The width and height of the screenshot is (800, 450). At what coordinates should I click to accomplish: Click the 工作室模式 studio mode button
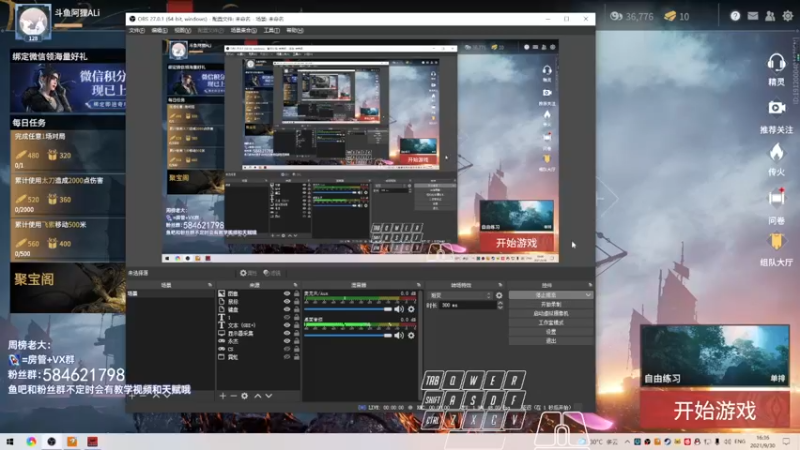(551, 322)
